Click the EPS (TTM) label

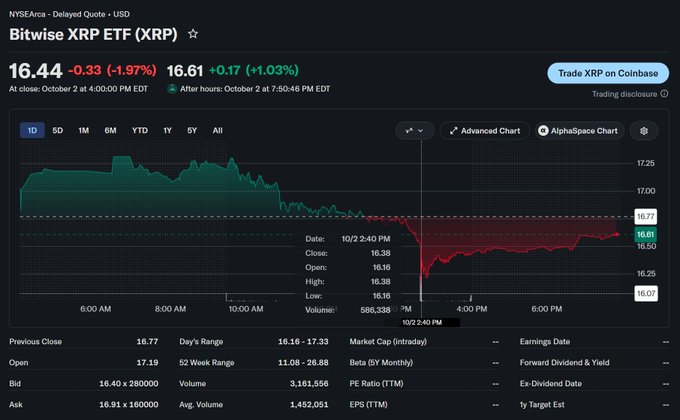pos(369,404)
